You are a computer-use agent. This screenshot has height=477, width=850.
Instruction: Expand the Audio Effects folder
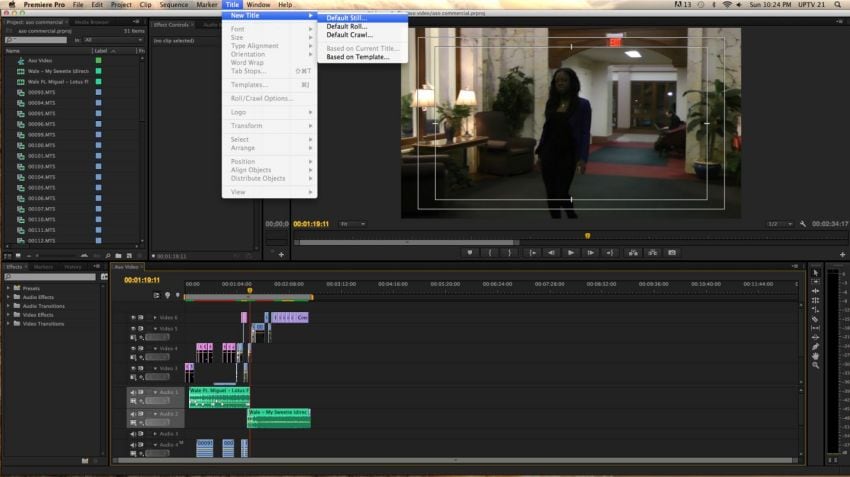tap(8, 297)
